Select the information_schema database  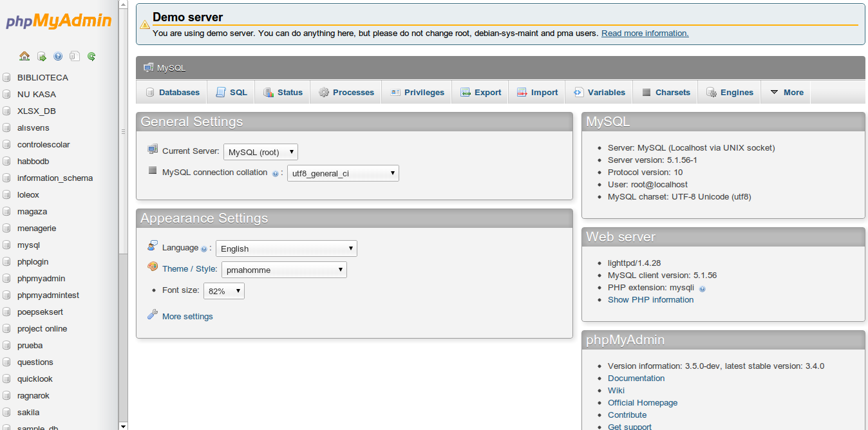point(55,178)
